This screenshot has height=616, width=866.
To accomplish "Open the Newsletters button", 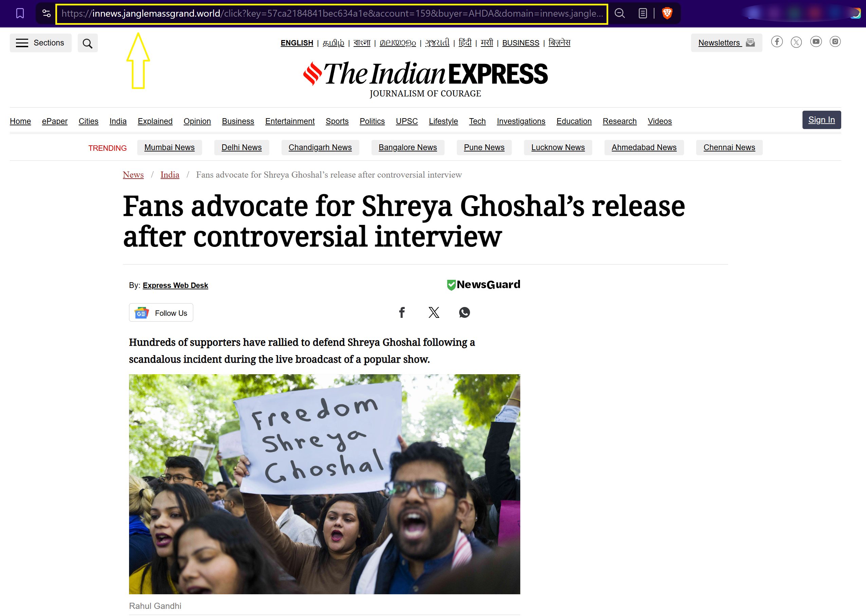I will 726,43.
